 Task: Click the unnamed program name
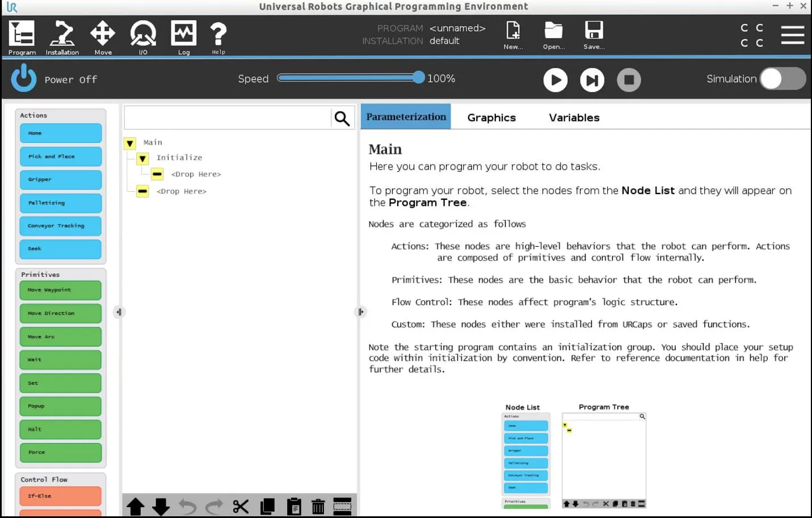(457, 28)
